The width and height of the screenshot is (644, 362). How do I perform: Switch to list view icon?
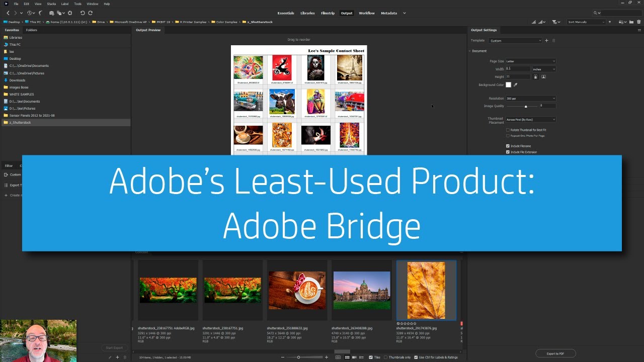(x=361, y=357)
